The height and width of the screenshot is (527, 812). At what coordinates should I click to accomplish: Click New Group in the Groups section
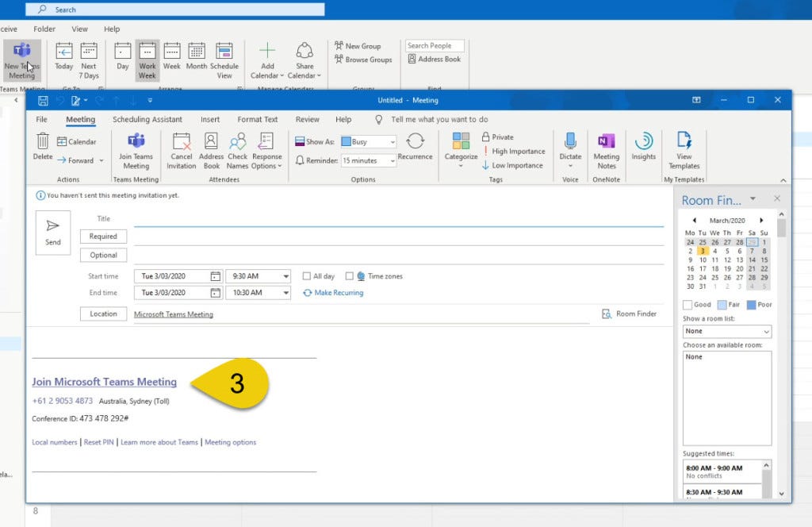[x=358, y=46]
